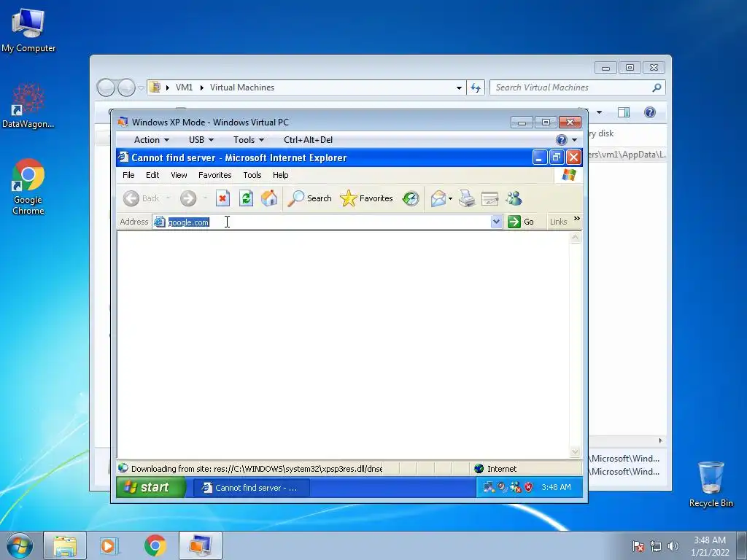Click the Virtual PC taskbar button
Viewport: 747px width, 560px height.
click(201, 545)
